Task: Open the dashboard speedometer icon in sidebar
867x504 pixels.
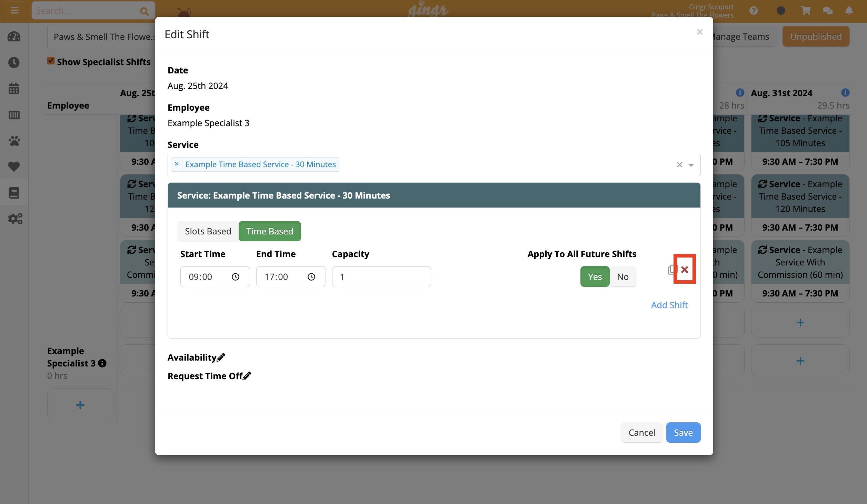Action: point(14,37)
